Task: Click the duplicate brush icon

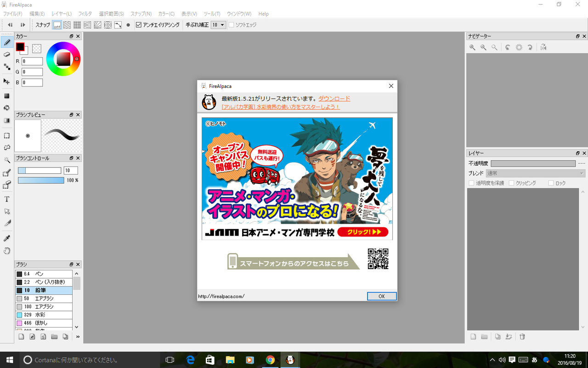Action: [65, 337]
